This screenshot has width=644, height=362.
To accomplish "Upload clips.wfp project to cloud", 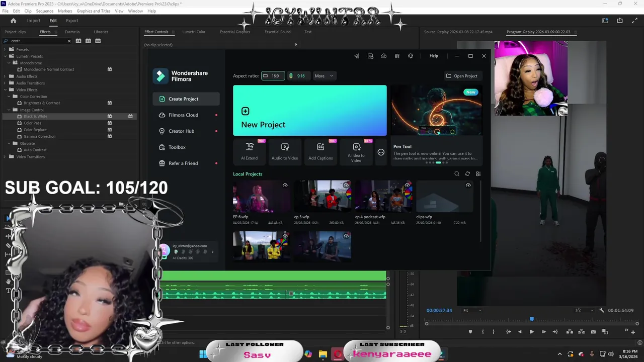I will pyautogui.click(x=468, y=185).
